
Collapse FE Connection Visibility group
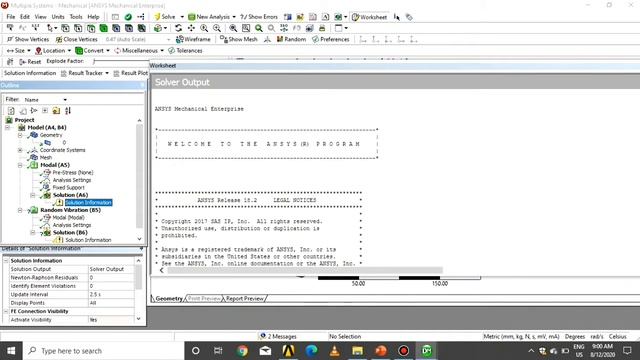coord(6,311)
